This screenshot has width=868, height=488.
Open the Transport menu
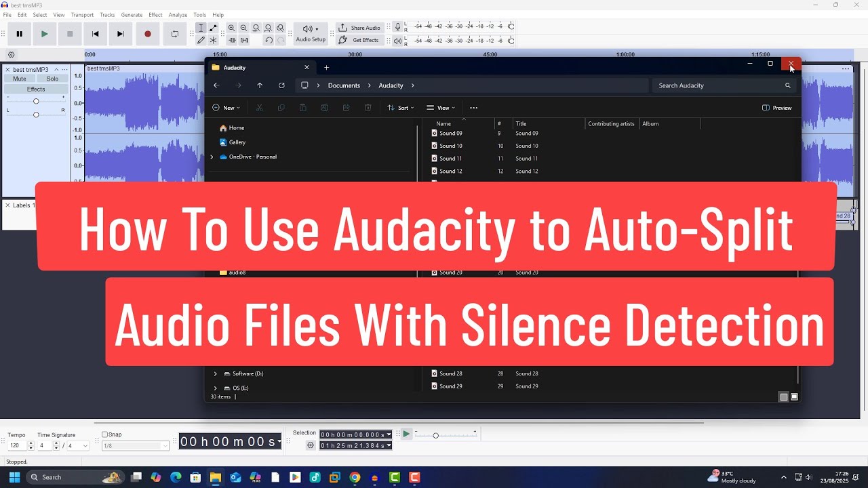(x=82, y=15)
